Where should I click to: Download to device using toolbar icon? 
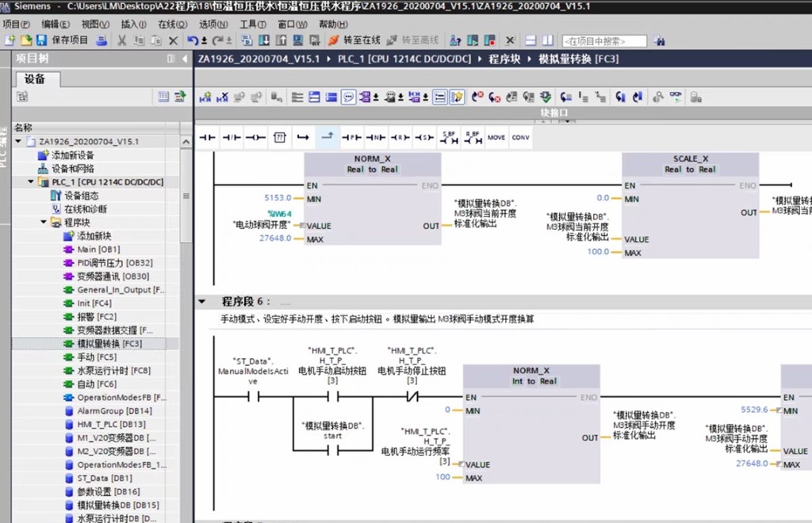[264, 40]
